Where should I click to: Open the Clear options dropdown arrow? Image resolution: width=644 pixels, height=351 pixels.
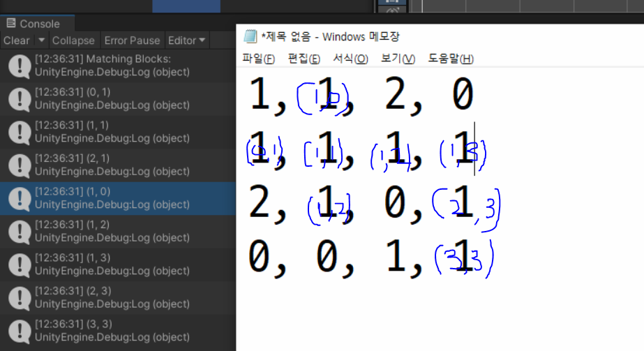point(41,40)
